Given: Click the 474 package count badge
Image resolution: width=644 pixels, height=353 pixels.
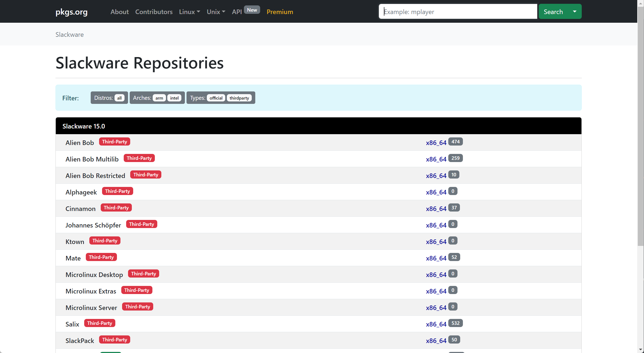Looking at the screenshot, I should pyautogui.click(x=455, y=142).
